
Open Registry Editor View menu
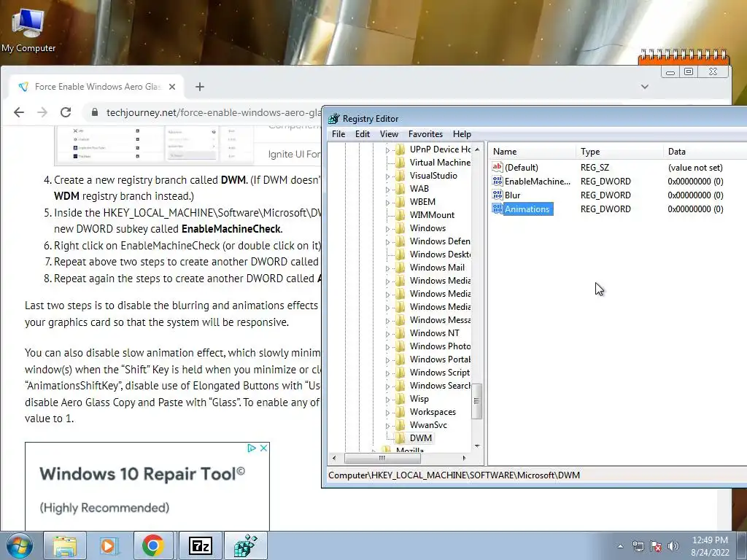tap(389, 134)
